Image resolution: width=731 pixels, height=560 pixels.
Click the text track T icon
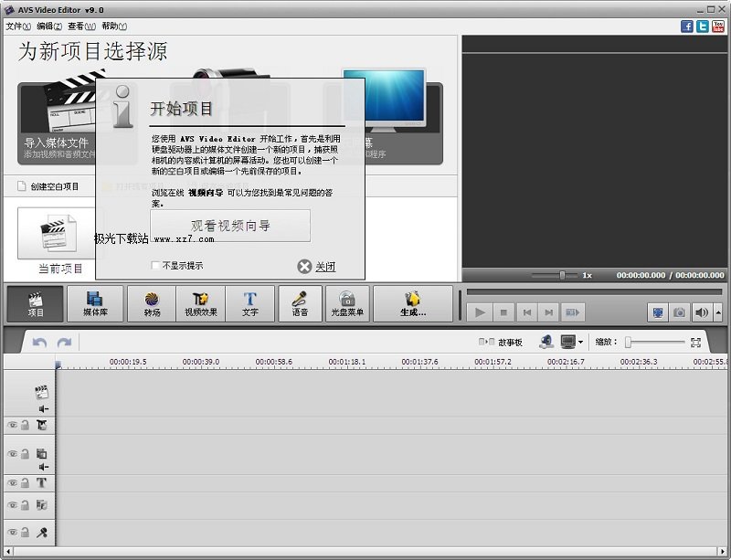(41, 482)
